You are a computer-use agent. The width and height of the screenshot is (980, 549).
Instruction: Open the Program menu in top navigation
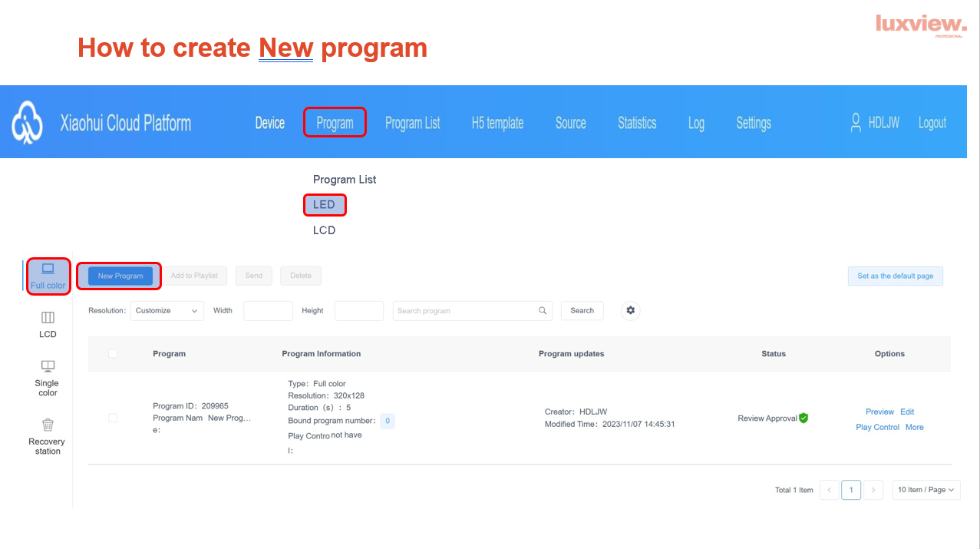coord(335,123)
